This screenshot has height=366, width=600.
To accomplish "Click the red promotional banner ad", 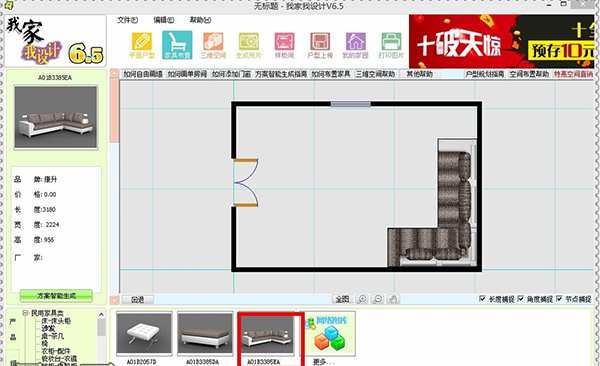I will [x=501, y=41].
